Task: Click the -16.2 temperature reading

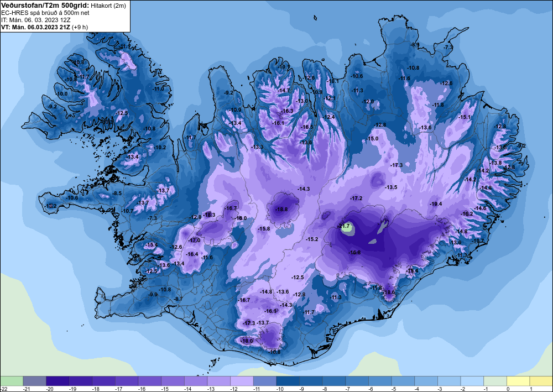Action: (x=467, y=213)
